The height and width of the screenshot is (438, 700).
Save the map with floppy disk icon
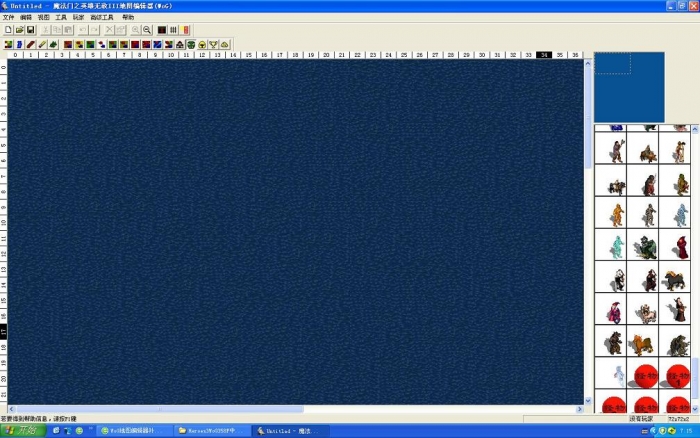coord(30,30)
